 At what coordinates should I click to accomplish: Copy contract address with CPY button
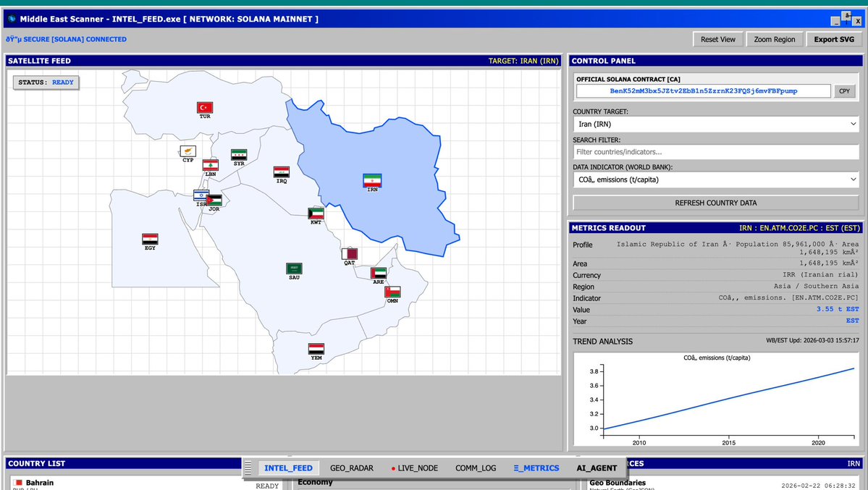(844, 90)
